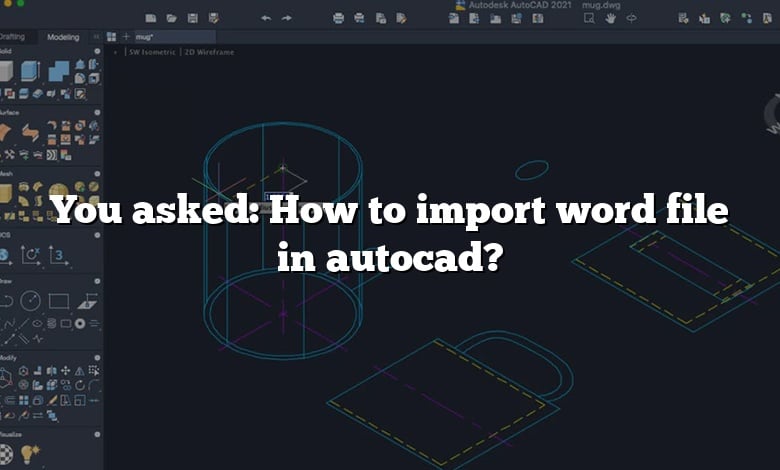This screenshot has width=780, height=470.
Task: Open the 2D Wireframe visual style menu
Action: pos(209,52)
